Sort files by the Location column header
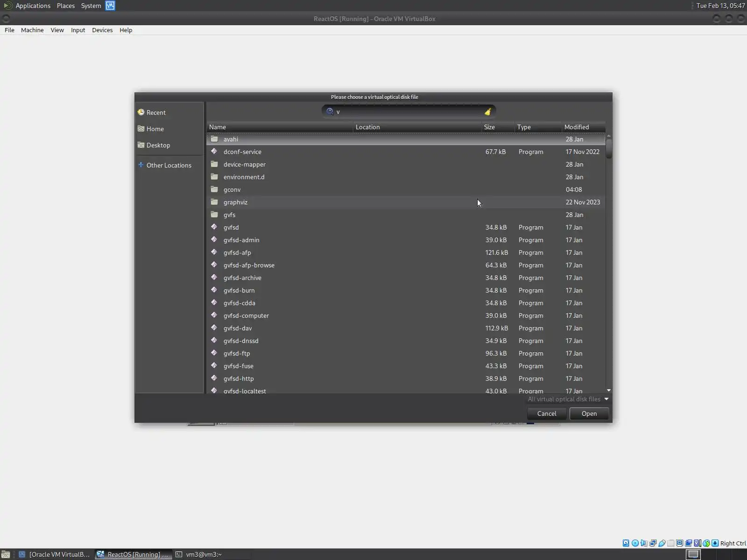The image size is (747, 560). [x=417, y=127]
